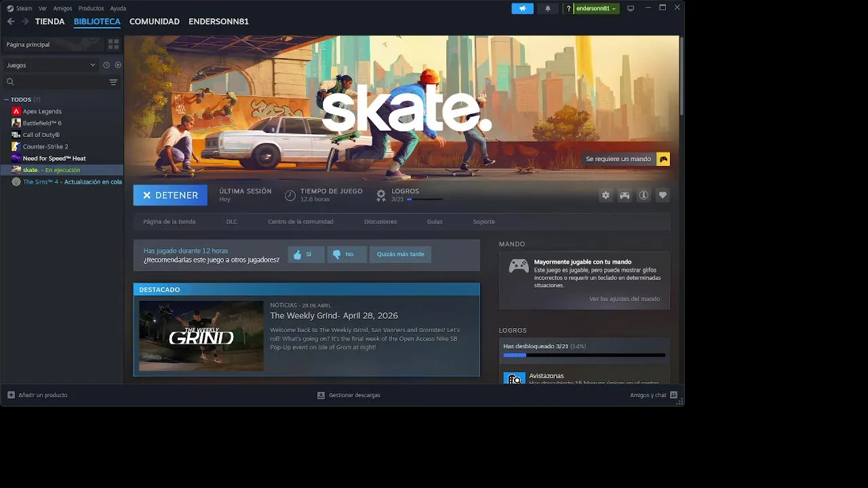
Task: Click the DETENER button
Action: click(x=170, y=195)
